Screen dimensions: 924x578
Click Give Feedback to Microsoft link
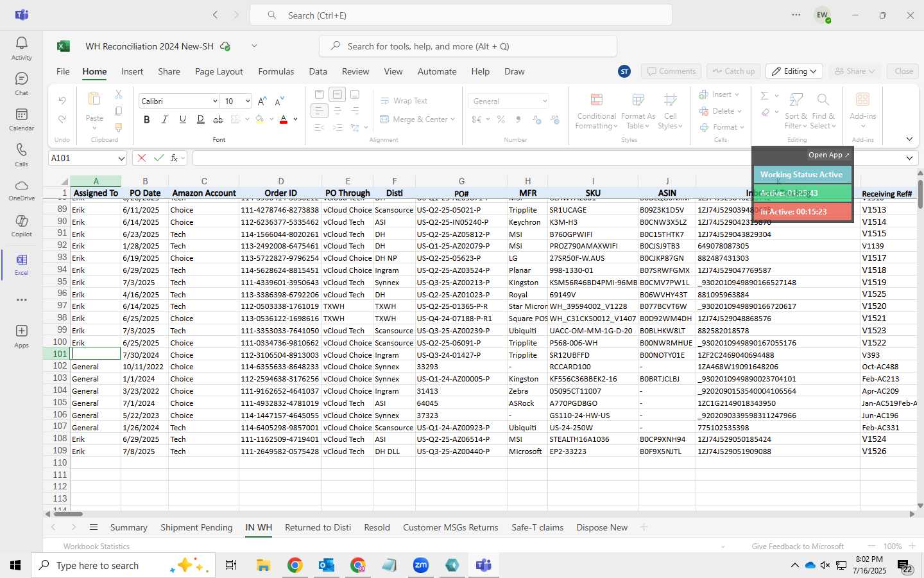tap(798, 547)
